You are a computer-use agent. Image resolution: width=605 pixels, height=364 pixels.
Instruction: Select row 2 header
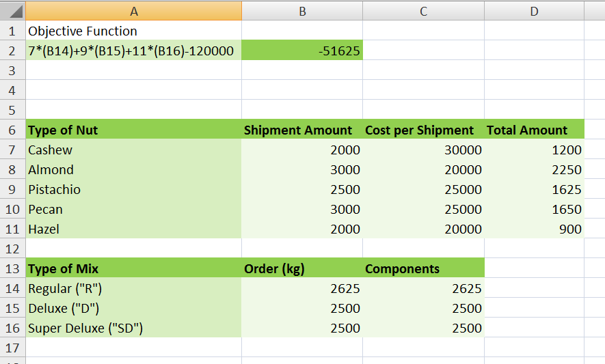[x=12, y=51]
